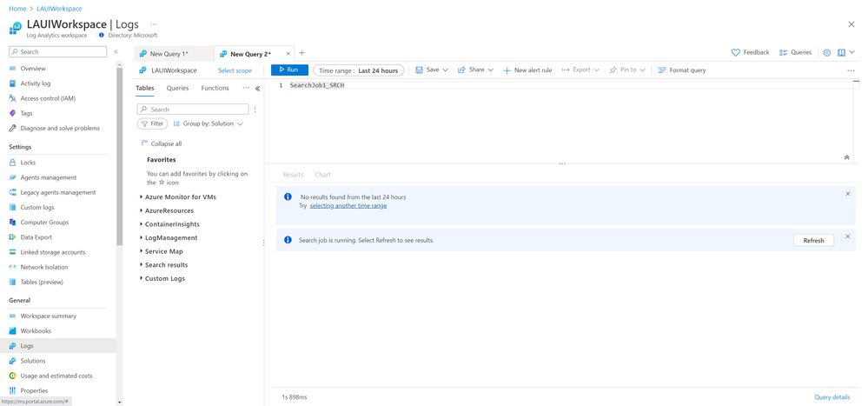Click the Feedback heart icon
868x406 pixels.
coord(736,53)
